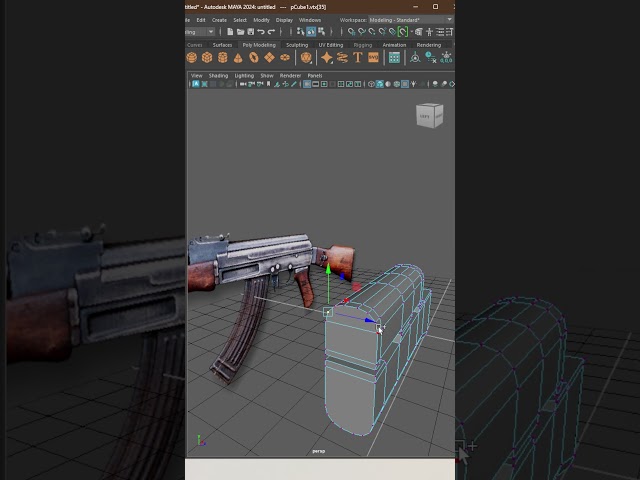Open the menu set dropdown arrow
Image resolution: width=640 pixels, height=480 pixels.
point(211,32)
